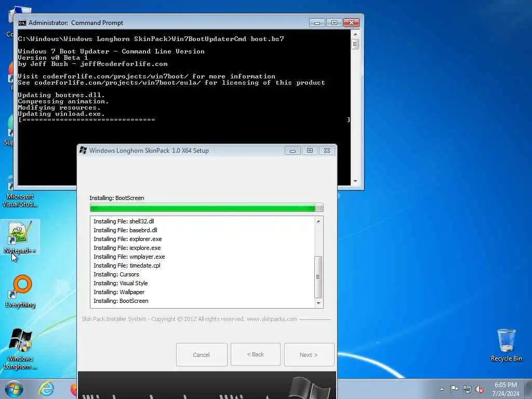532x399 pixels.
Task: Click the 'Installing: BootScreen' status label above progress bar
Action: point(117,198)
